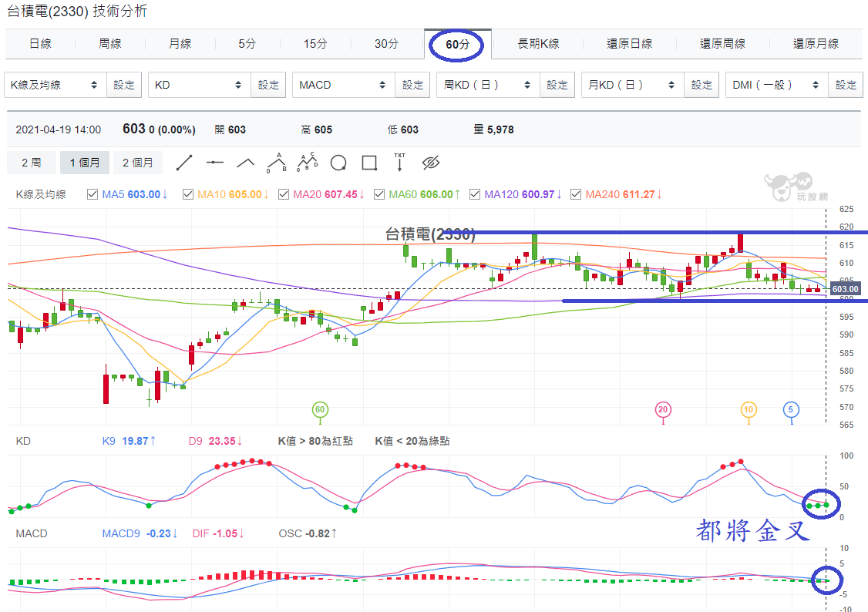Click the OSC -0.82 value
The image size is (868, 612).
coord(308,533)
